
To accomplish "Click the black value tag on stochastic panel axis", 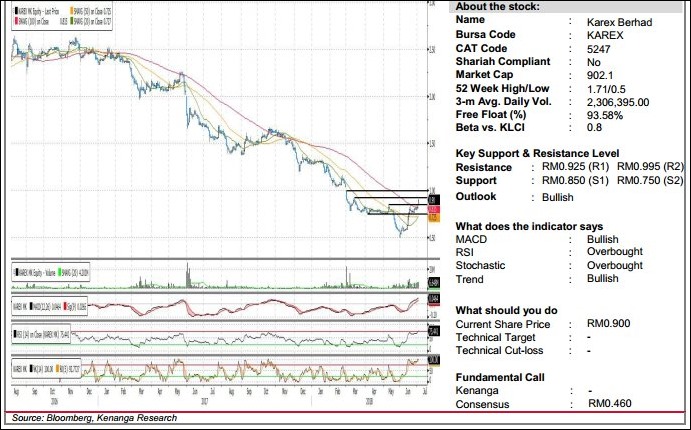I will click(x=434, y=360).
